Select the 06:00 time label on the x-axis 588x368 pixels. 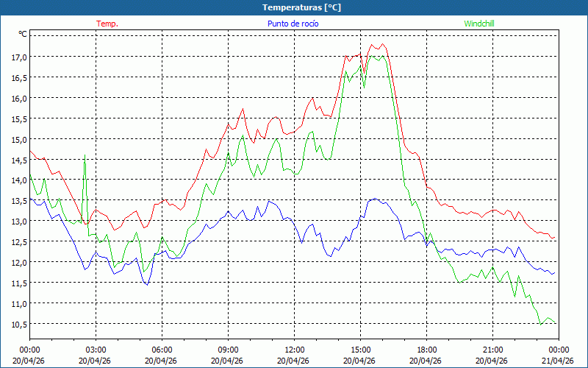(x=162, y=350)
